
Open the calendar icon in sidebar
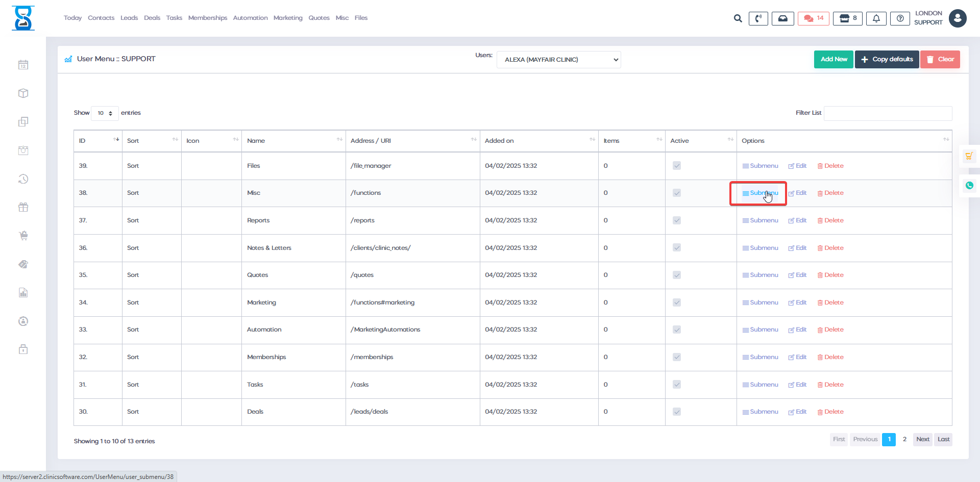point(23,65)
